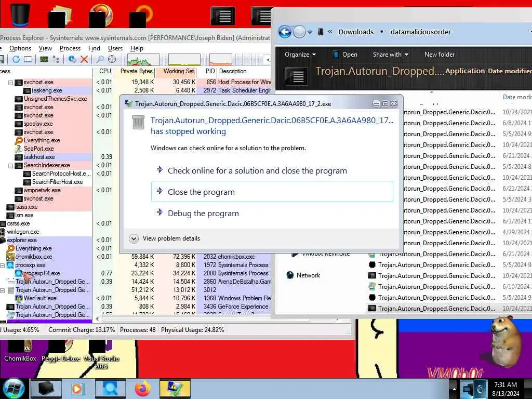Image resolution: width=532 pixels, height=399 pixels.
Task: Click the breadcrumb chevrons before Downloads
Action: coord(330,32)
